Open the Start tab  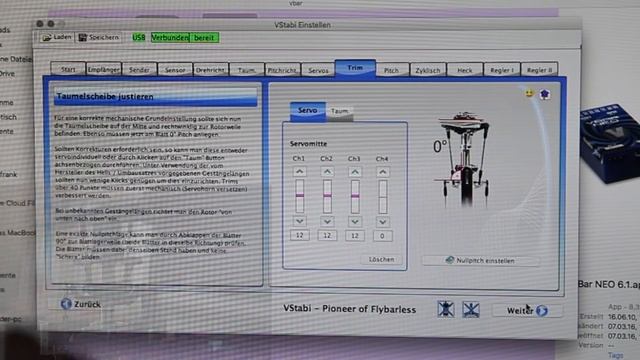tap(68, 69)
